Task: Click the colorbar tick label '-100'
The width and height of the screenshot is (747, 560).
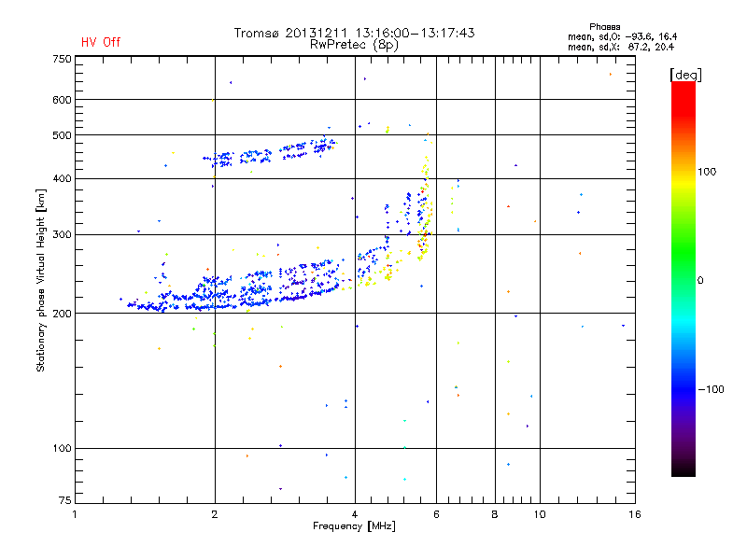Action: [712, 389]
